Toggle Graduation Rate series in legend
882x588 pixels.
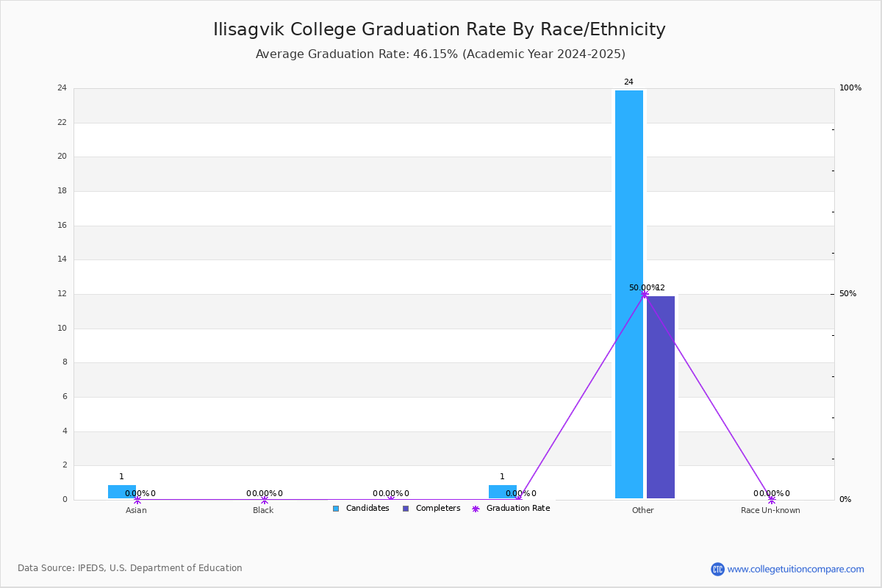[x=511, y=509]
